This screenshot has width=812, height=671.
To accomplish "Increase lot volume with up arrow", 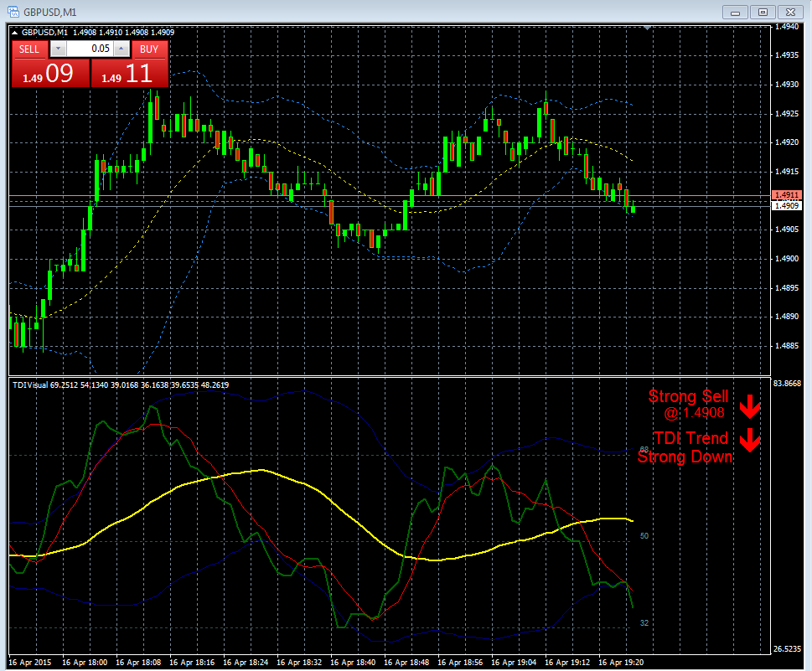I will pos(122,49).
